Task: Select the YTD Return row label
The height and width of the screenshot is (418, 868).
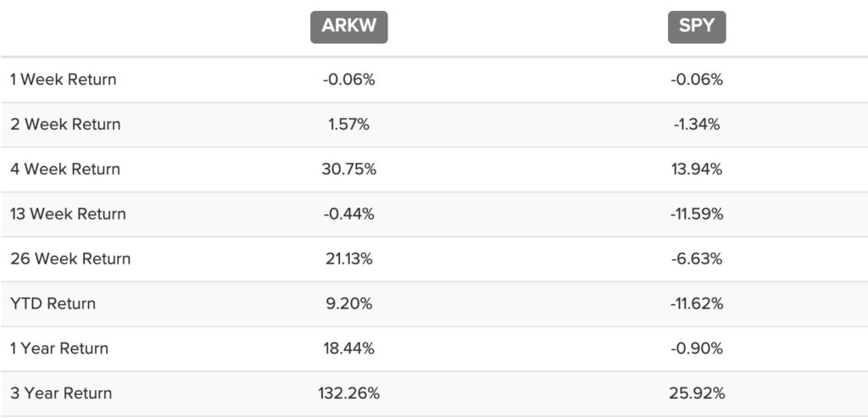Action: [53, 304]
